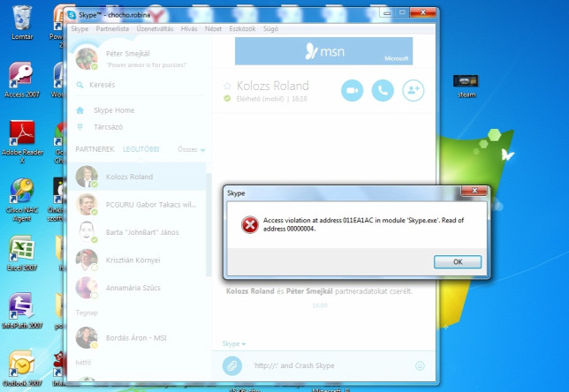Close the Skype main window
The height and width of the screenshot is (392, 569).
(x=422, y=12)
